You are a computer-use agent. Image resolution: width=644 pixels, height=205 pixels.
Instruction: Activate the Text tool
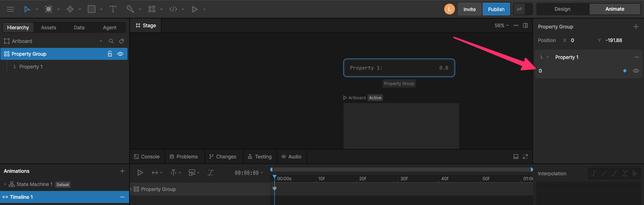[113, 9]
